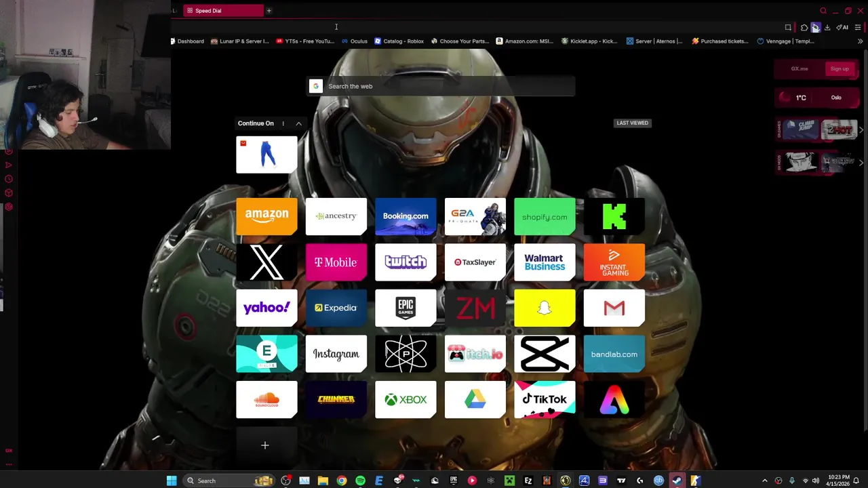This screenshot has width=868, height=488.
Task: Open the Choose Your Parts bookmark
Action: pos(460,41)
